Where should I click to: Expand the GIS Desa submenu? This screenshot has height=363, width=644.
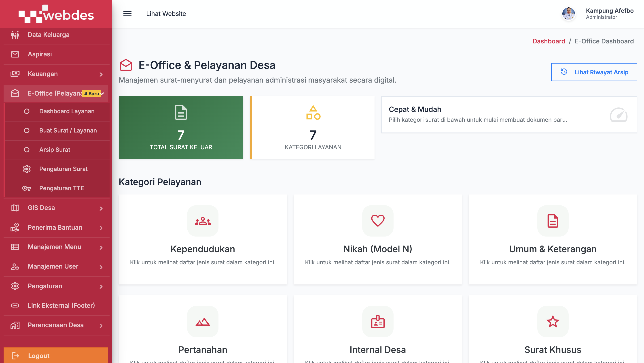[57, 208]
